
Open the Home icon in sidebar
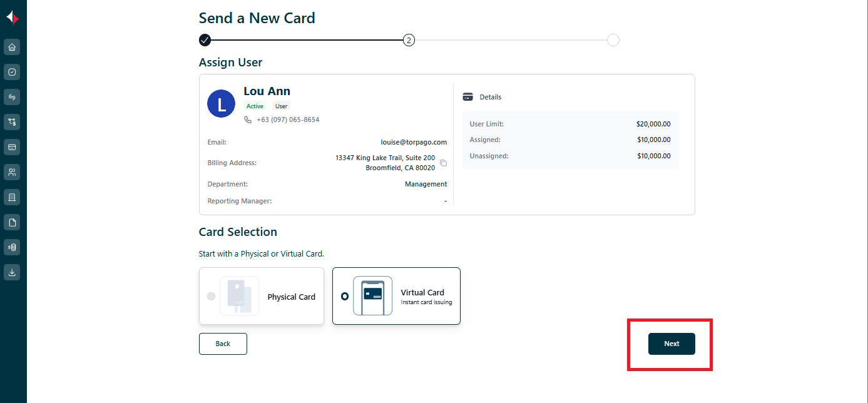12,47
